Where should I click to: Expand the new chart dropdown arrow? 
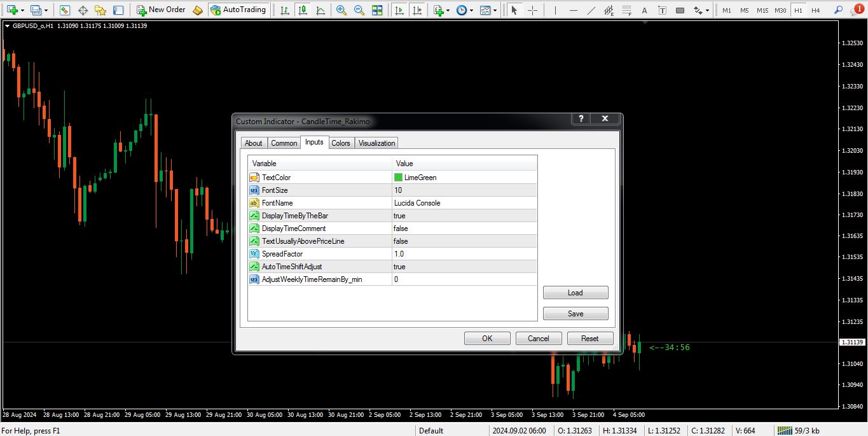click(x=22, y=11)
